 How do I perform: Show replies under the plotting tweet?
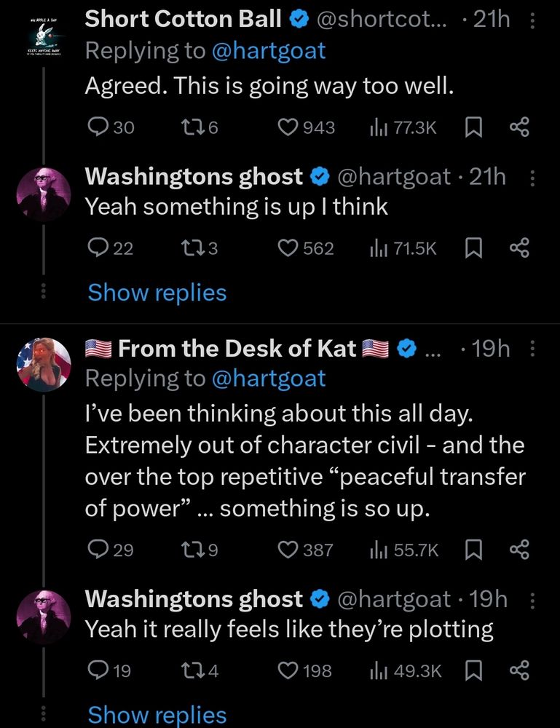pos(157,714)
